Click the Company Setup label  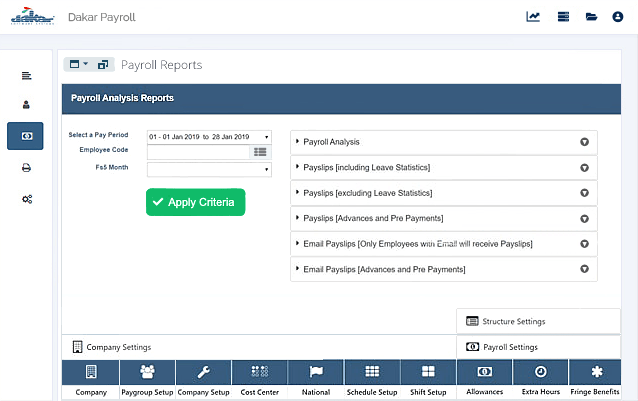203,392
